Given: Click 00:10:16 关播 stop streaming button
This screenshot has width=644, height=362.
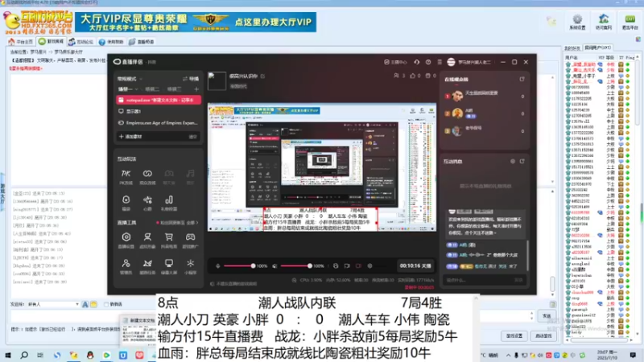Looking at the screenshot, I should (415, 266).
